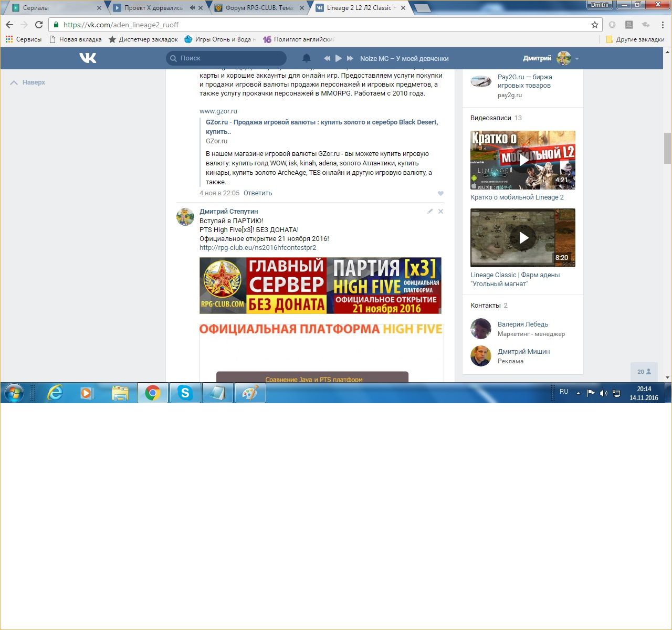Expand the Дмитрий profile menu arrow
Viewport: 672px width, 630px height.
577,59
